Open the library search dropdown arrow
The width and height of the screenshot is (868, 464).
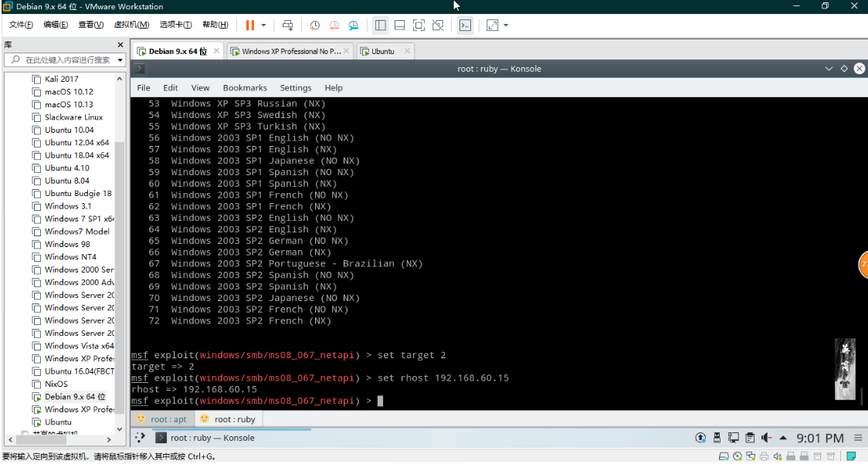[120, 59]
